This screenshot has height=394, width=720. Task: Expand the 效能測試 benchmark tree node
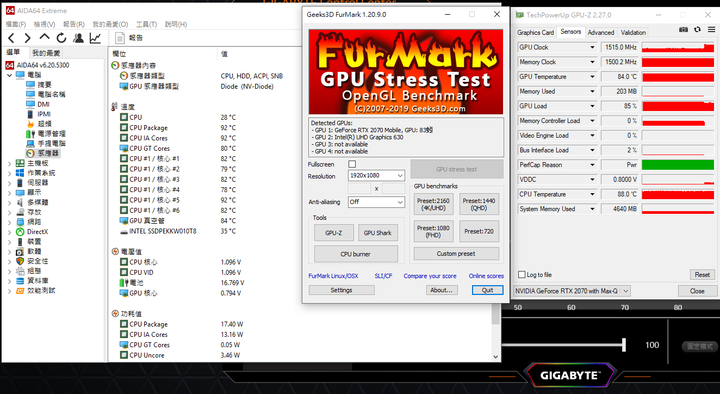click(x=9, y=291)
